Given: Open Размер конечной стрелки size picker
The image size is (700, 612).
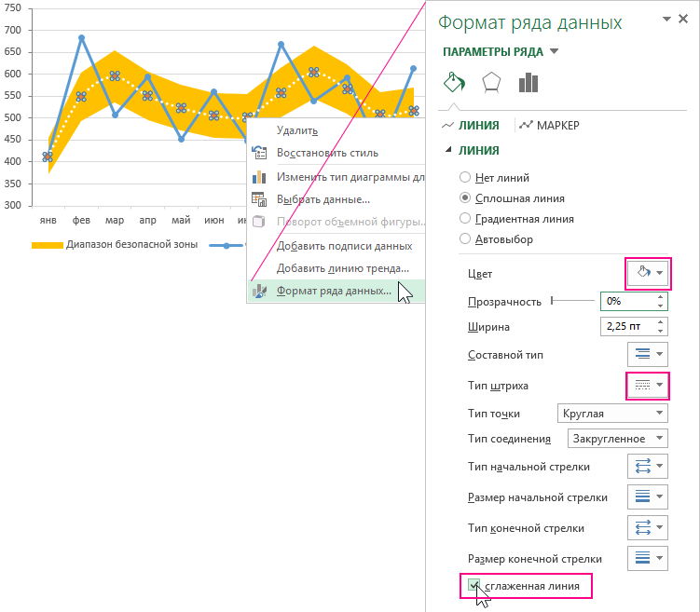Looking at the screenshot, I should [648, 558].
